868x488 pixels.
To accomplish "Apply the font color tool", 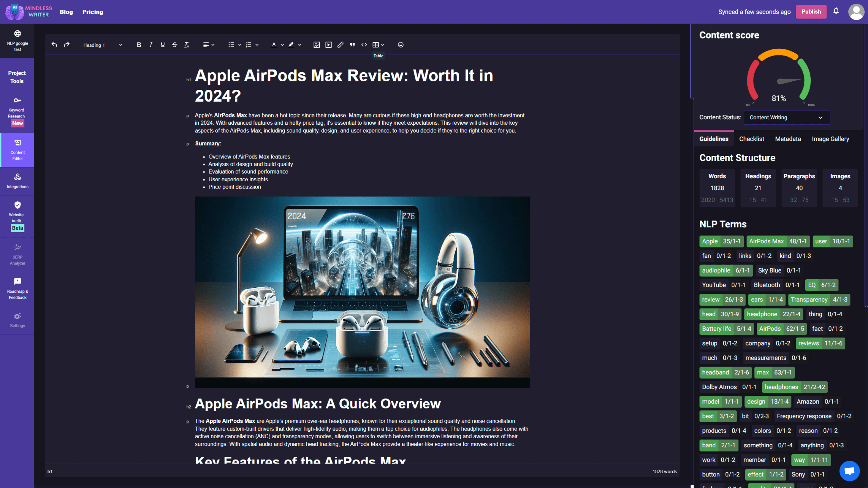I will click(274, 45).
